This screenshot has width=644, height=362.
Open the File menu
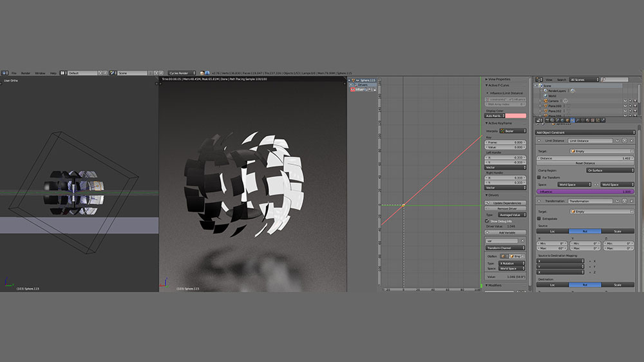tap(14, 73)
